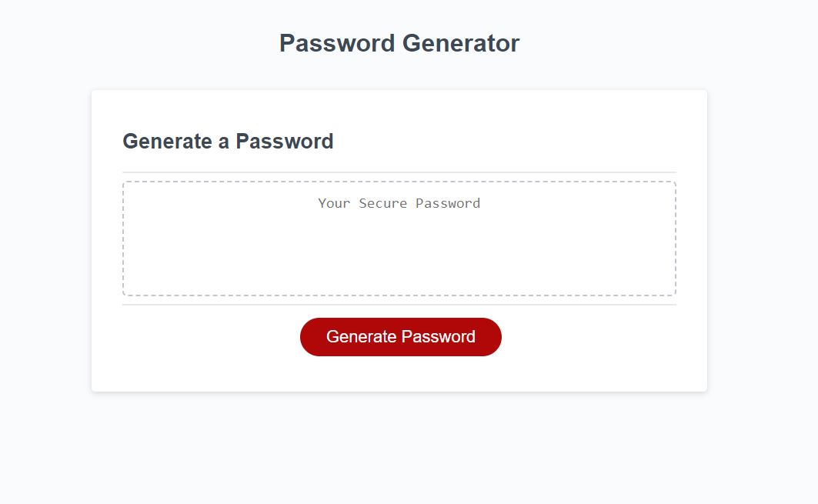The image size is (818, 504).
Task: Click the center of the password output region
Action: (399, 237)
